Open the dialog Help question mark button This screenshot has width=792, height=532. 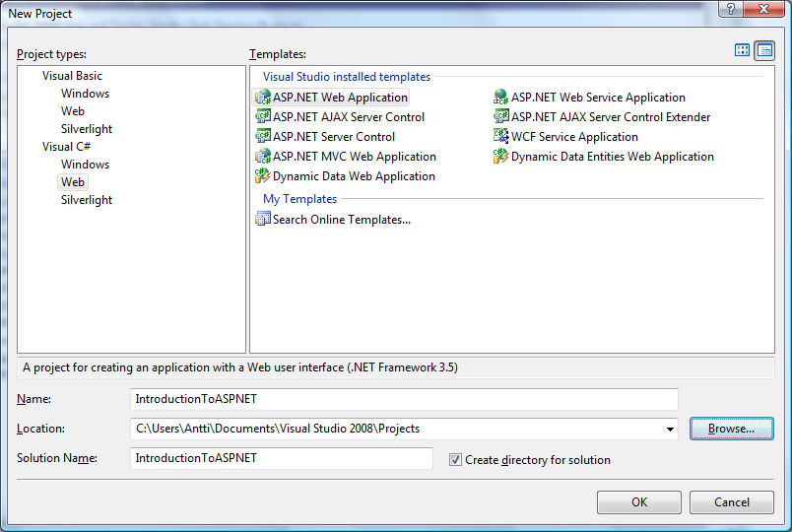731,9
